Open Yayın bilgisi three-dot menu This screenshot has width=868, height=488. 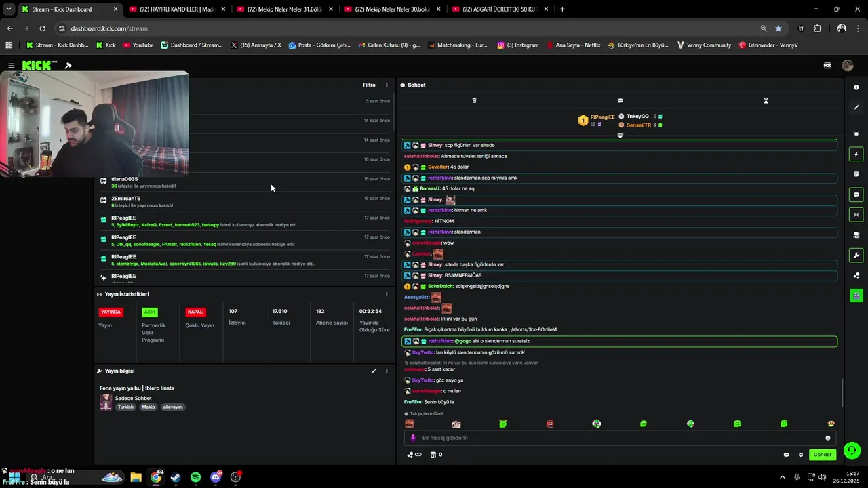[387, 371]
